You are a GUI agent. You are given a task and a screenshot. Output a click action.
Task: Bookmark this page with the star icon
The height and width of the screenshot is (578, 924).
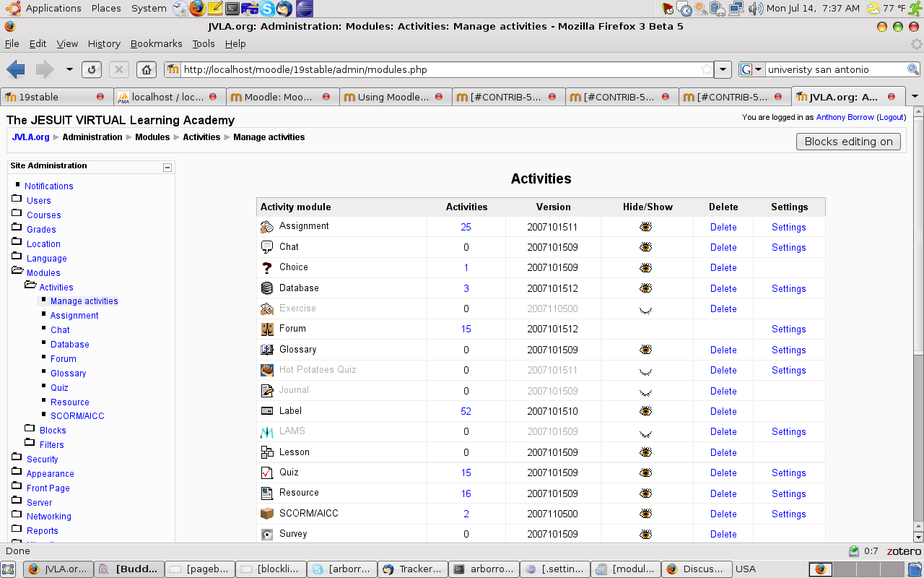click(707, 70)
